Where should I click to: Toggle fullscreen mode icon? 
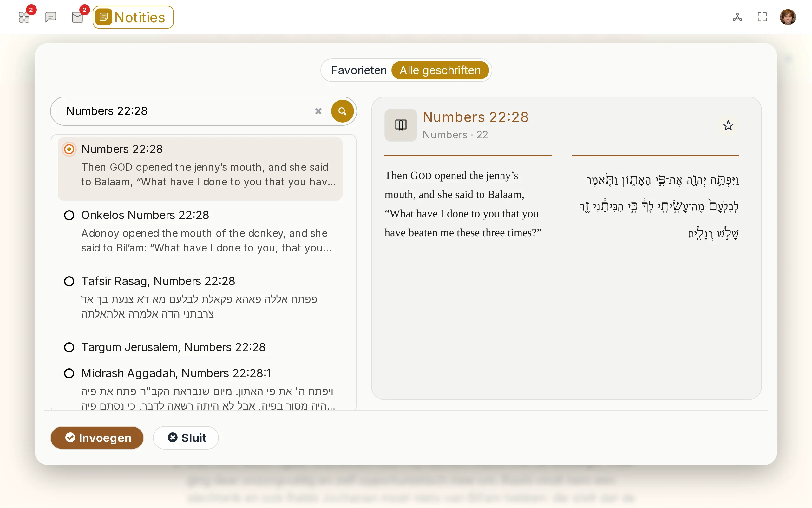(x=762, y=17)
